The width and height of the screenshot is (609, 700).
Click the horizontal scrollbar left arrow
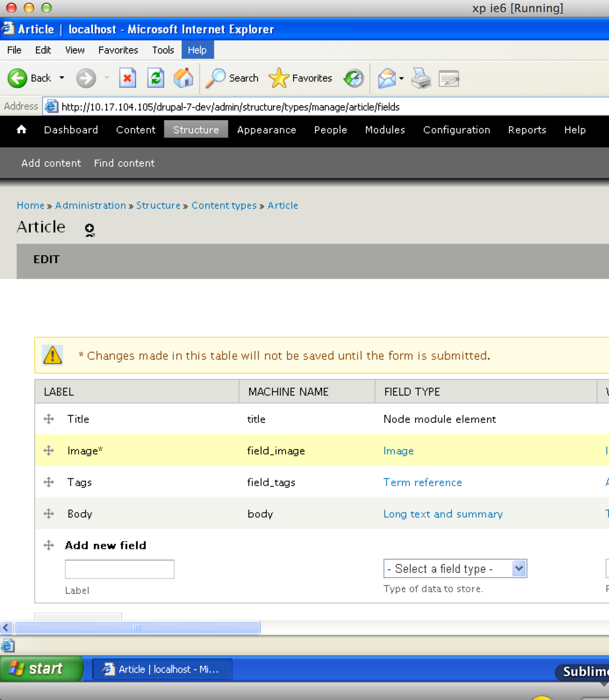pos(6,628)
